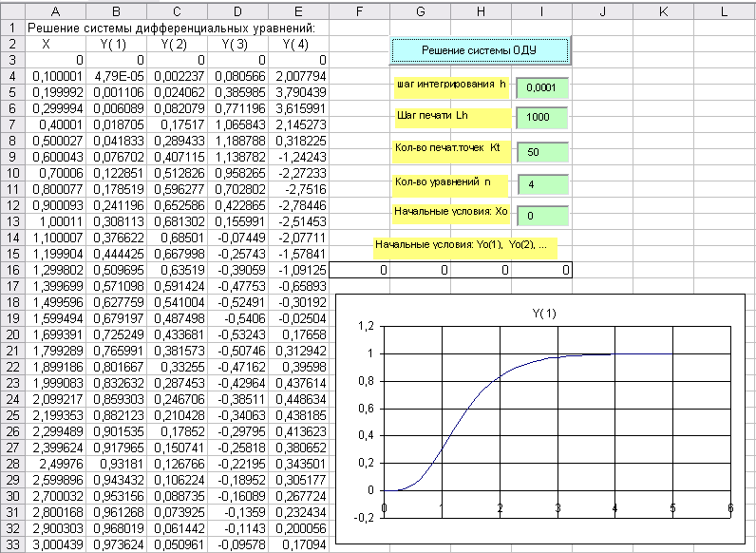Viewport: 756px width, 553px height.
Task: Select column J header
Action: point(602,11)
